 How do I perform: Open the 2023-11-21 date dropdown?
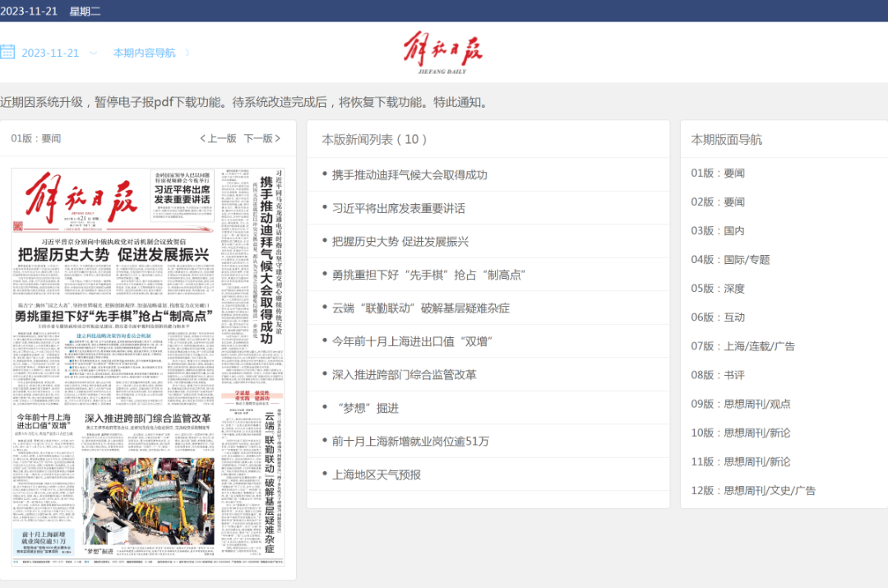click(x=59, y=53)
